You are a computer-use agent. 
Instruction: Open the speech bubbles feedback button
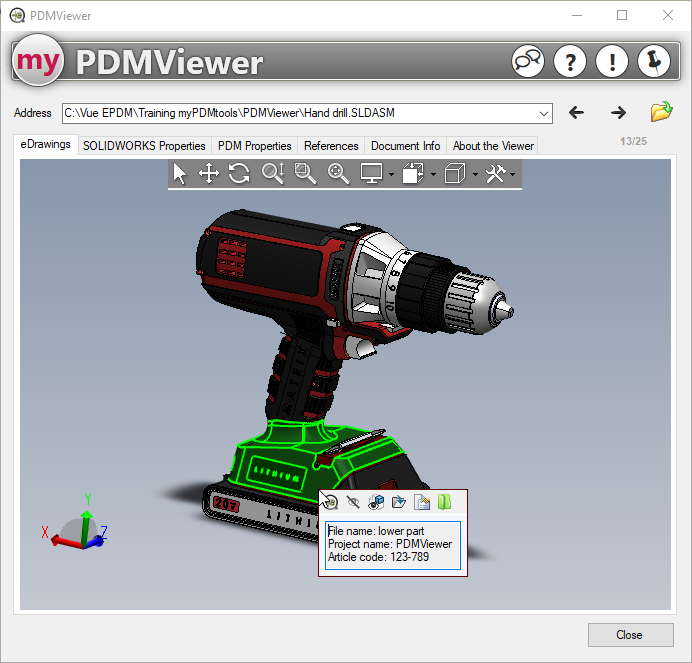528,62
